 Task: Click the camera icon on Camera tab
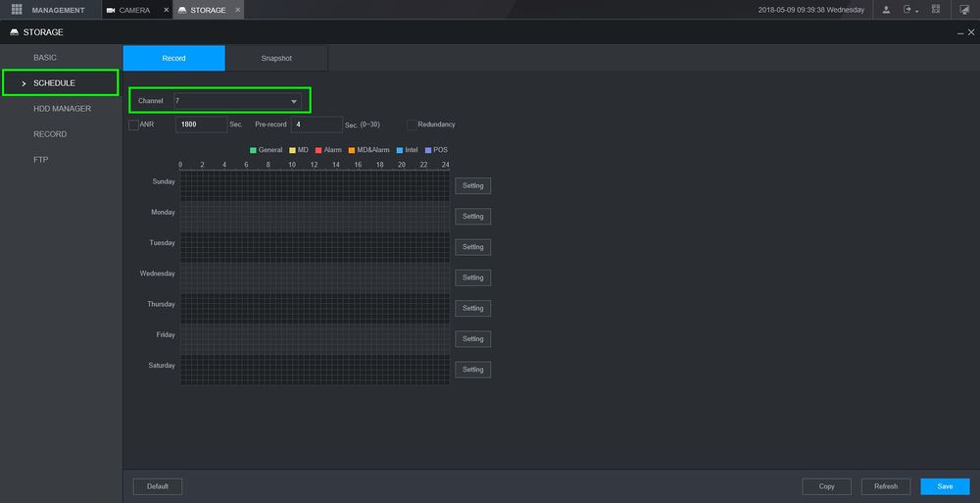(111, 10)
